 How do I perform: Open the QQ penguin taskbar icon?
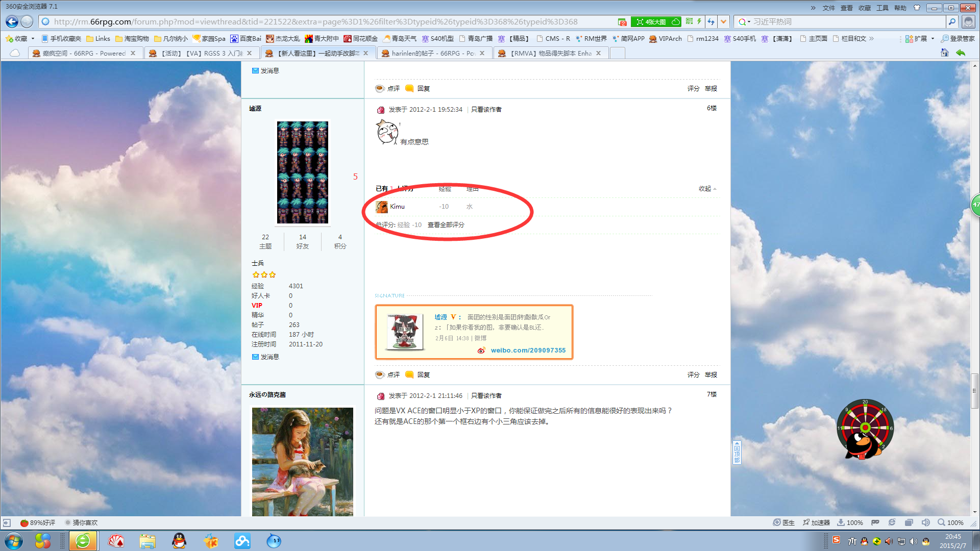pyautogui.click(x=179, y=541)
